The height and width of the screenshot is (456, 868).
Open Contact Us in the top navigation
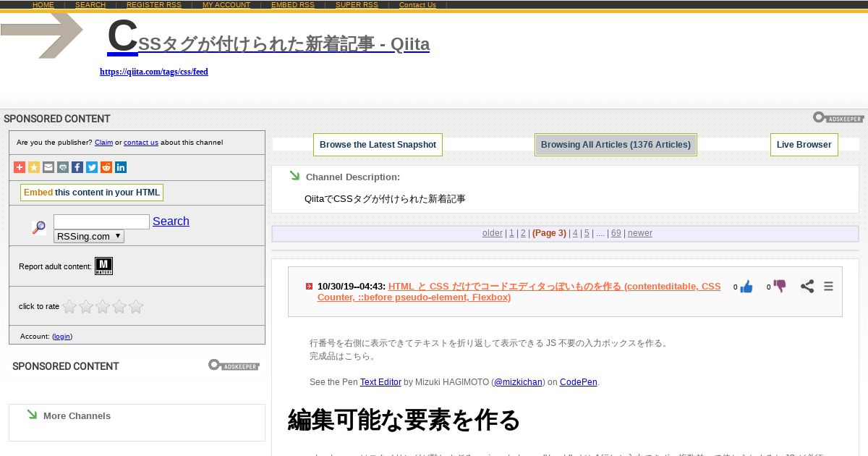click(x=417, y=5)
